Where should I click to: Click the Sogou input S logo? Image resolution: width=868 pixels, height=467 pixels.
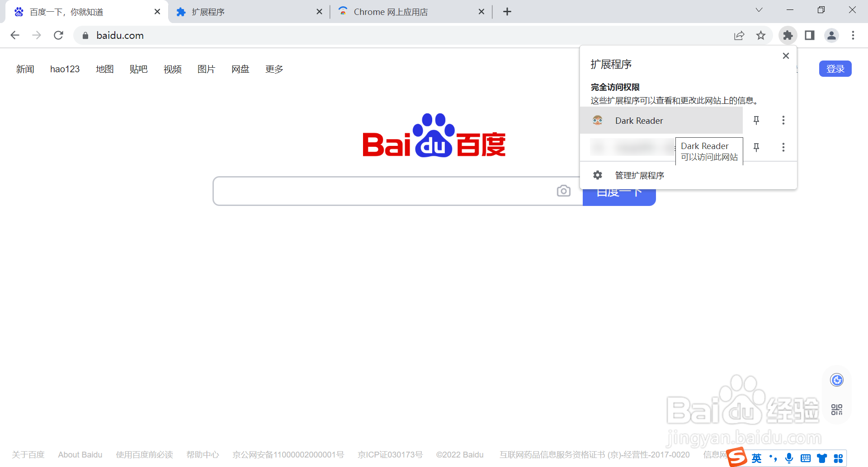(737, 457)
